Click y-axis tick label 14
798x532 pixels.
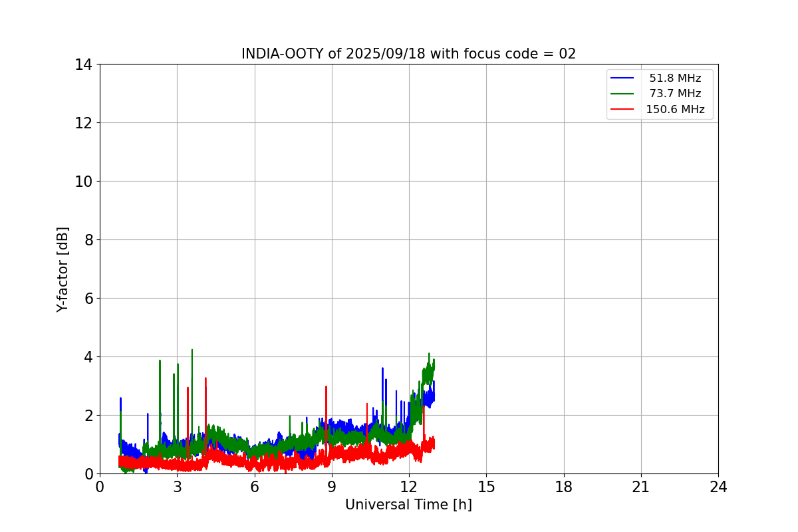[84, 65]
